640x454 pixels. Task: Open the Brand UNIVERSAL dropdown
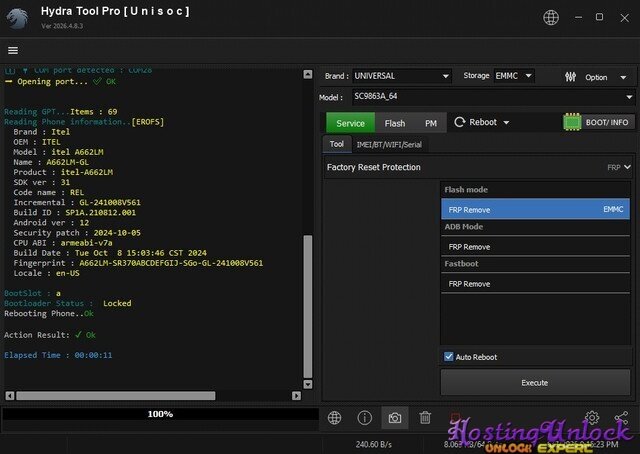(x=402, y=76)
